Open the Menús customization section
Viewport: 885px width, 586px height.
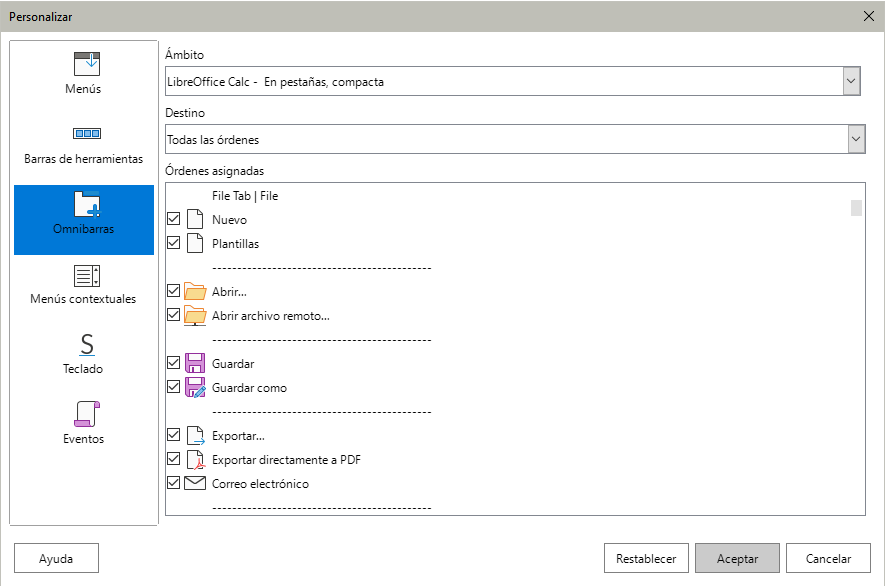pyautogui.click(x=84, y=73)
